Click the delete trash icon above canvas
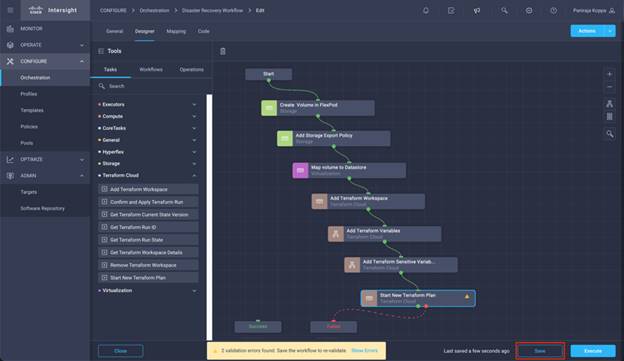 (223, 51)
